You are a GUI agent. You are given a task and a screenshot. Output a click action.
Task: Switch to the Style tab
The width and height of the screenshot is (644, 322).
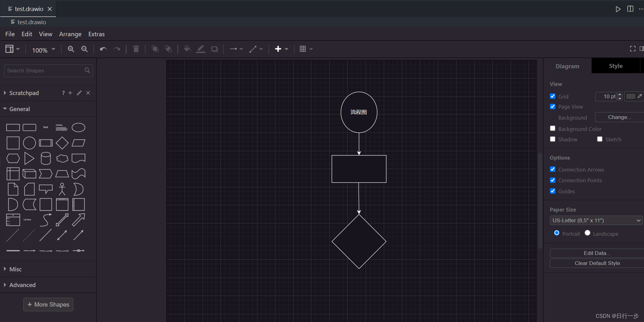click(616, 66)
